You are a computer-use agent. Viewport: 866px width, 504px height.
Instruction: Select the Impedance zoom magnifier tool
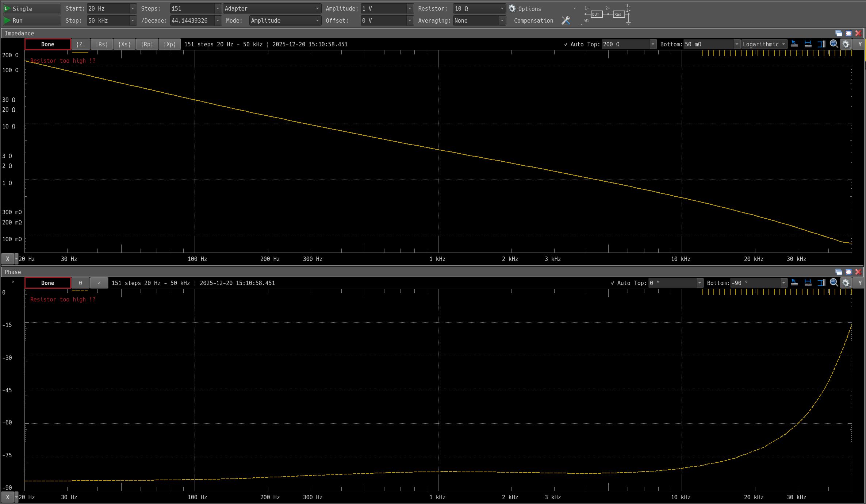click(x=834, y=44)
